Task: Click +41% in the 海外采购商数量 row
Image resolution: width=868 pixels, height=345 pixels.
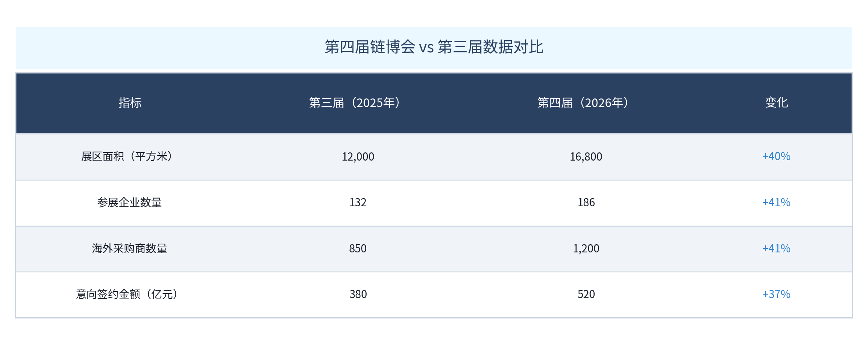Action: point(776,248)
